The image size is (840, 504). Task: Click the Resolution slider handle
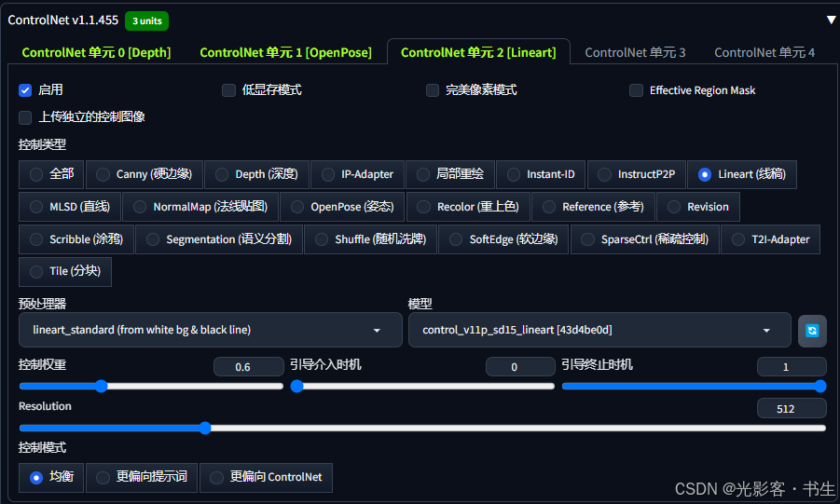point(205,428)
